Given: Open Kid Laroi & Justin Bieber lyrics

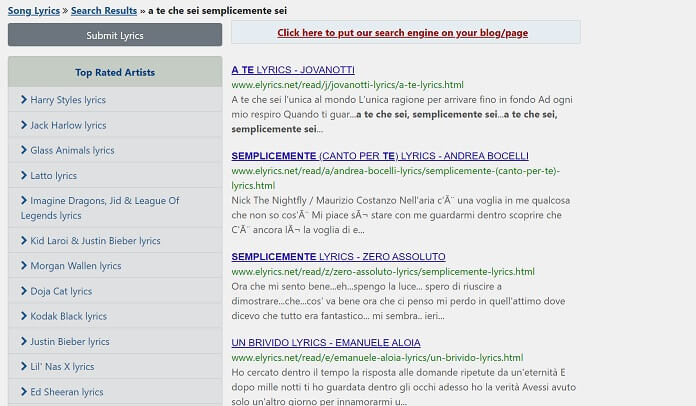Looking at the screenshot, I should coord(95,240).
